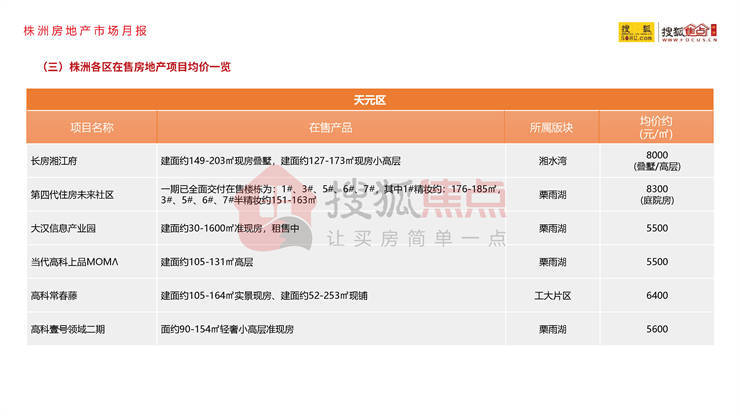
Task: Click the 搜狐焦点 logo at top right
Action: (689, 33)
